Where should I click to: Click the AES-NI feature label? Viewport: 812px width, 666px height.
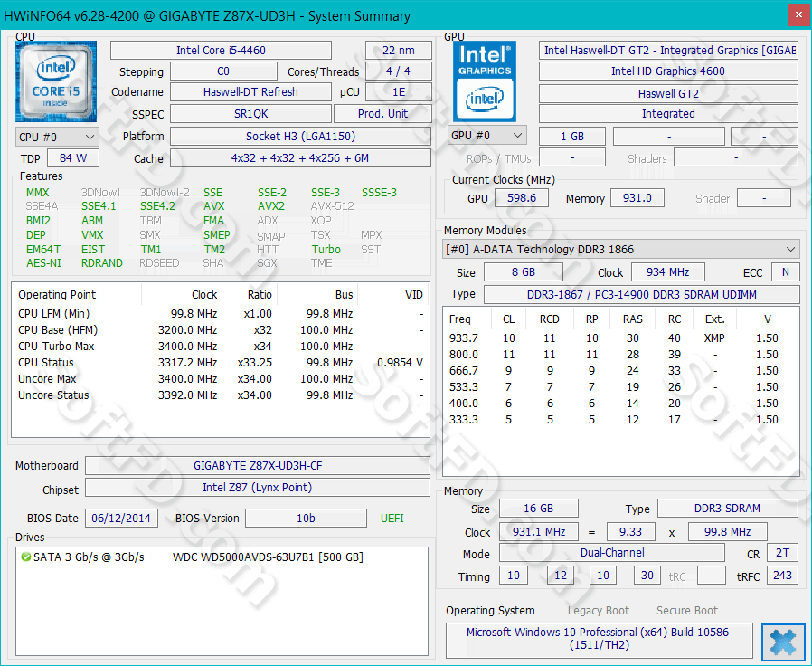43,263
